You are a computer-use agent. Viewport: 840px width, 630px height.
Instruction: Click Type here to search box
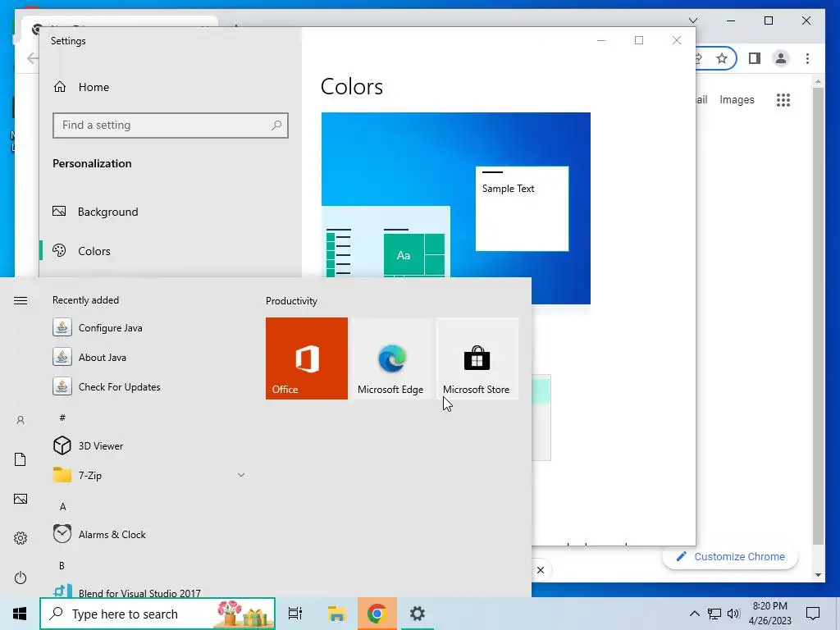[157, 614]
